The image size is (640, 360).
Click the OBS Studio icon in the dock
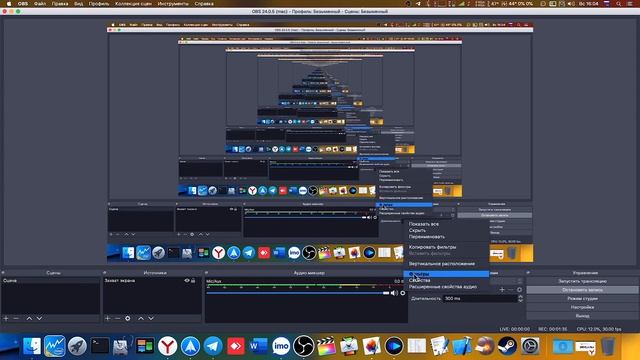(x=304, y=346)
